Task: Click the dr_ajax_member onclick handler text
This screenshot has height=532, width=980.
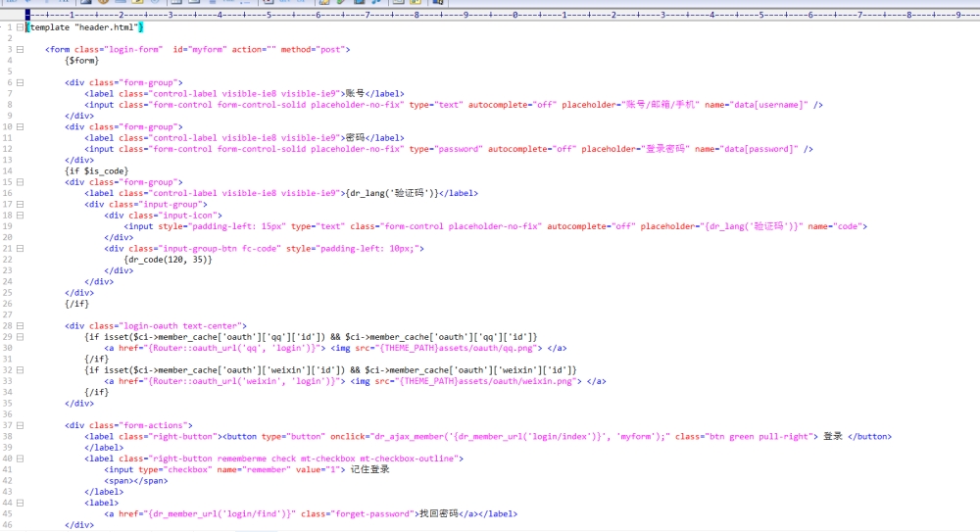Action: (518, 437)
